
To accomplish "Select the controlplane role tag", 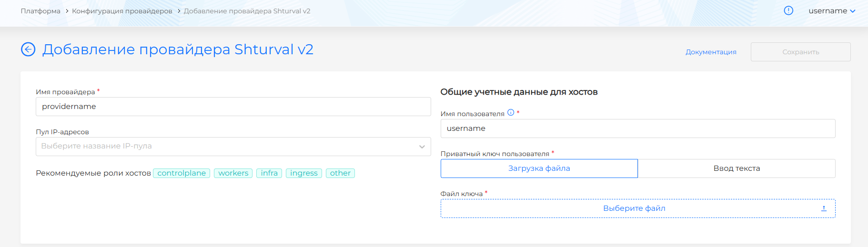I will 182,173.
